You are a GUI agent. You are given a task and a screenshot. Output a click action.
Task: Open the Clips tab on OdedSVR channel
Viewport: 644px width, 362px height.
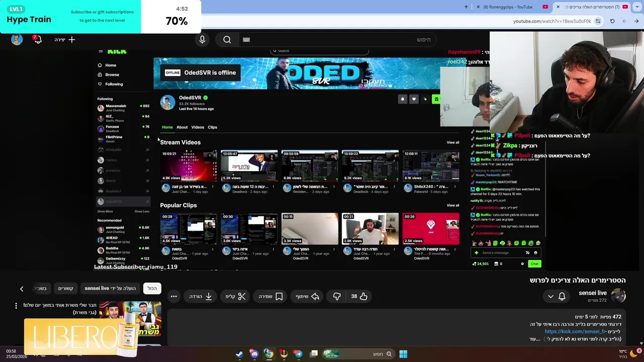point(212,127)
